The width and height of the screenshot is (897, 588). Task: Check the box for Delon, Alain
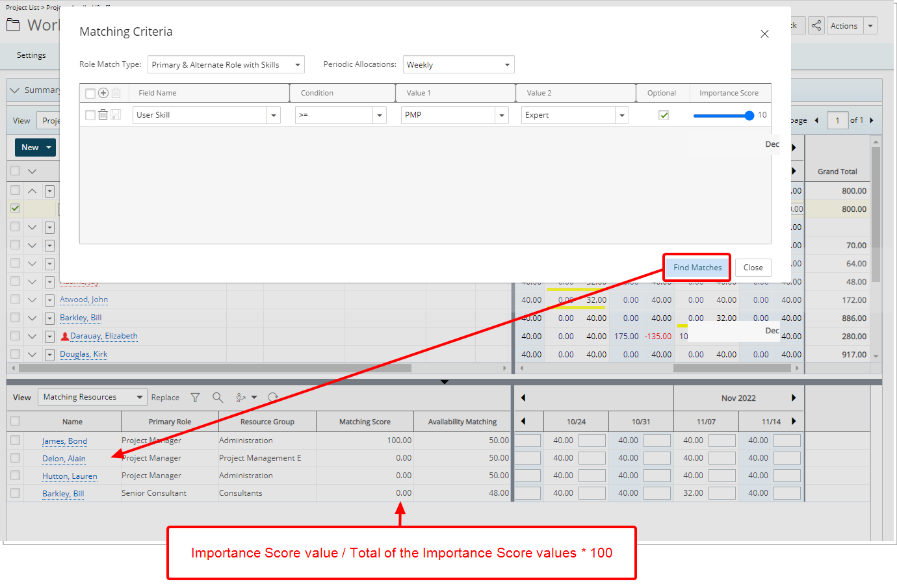[15, 457]
